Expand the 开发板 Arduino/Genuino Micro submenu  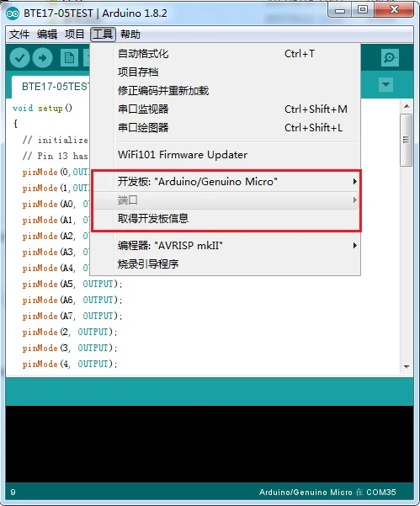(x=226, y=182)
